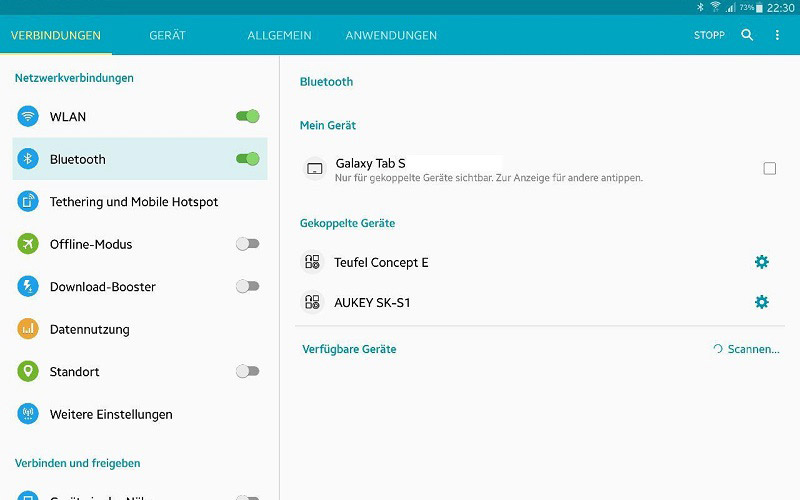Click the Galaxy Tab S tablet icon
Image resolution: width=800 pixels, height=500 pixels.
(314, 169)
